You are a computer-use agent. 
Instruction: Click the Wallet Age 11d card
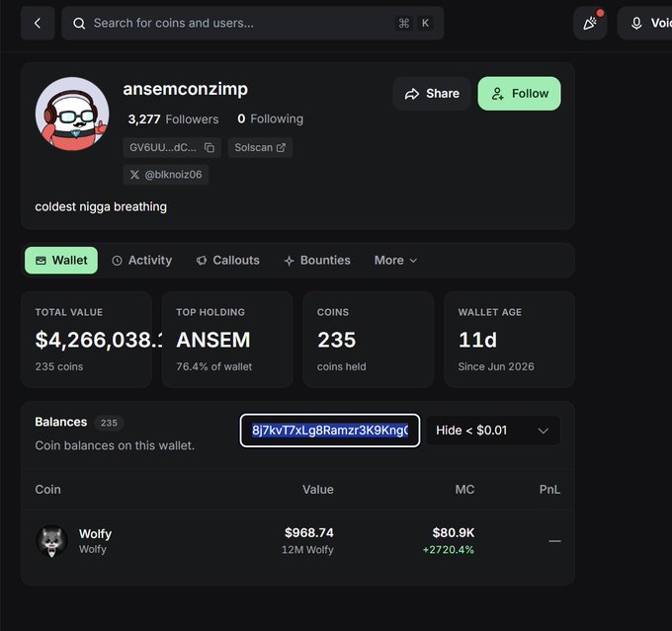[x=509, y=340]
